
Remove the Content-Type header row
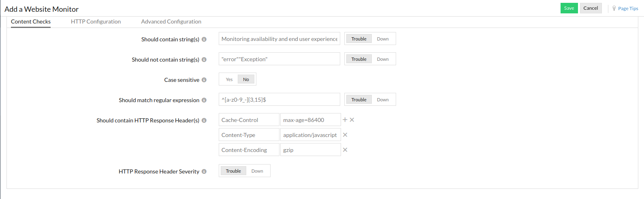tap(345, 135)
